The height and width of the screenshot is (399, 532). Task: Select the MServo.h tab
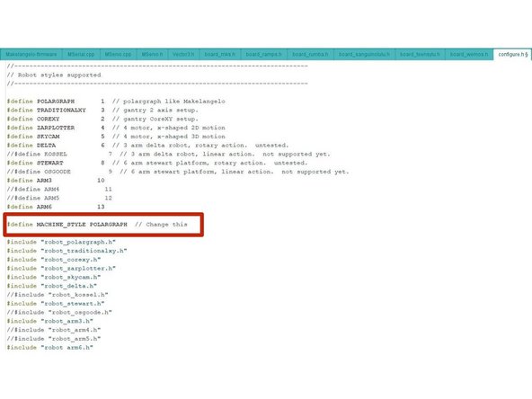(153, 54)
